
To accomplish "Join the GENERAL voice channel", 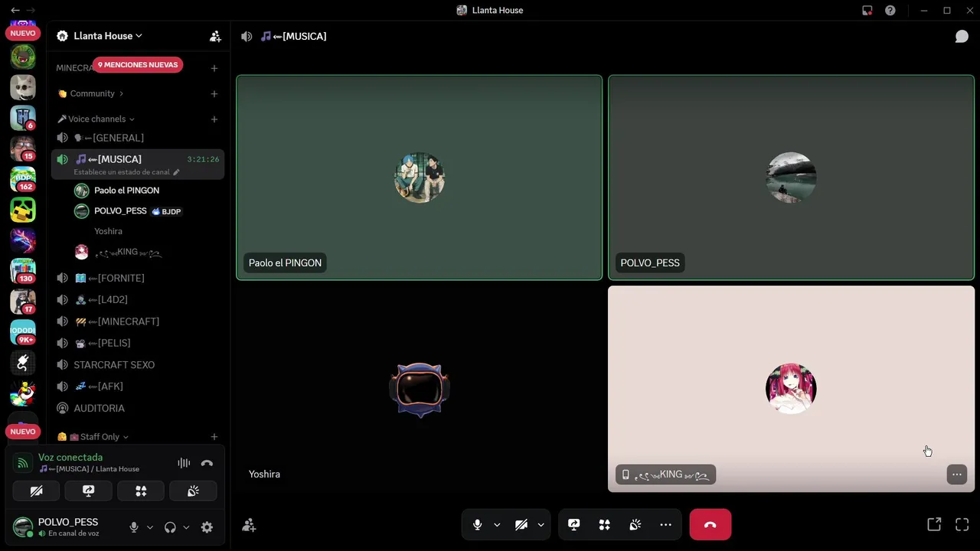I will tap(138, 138).
